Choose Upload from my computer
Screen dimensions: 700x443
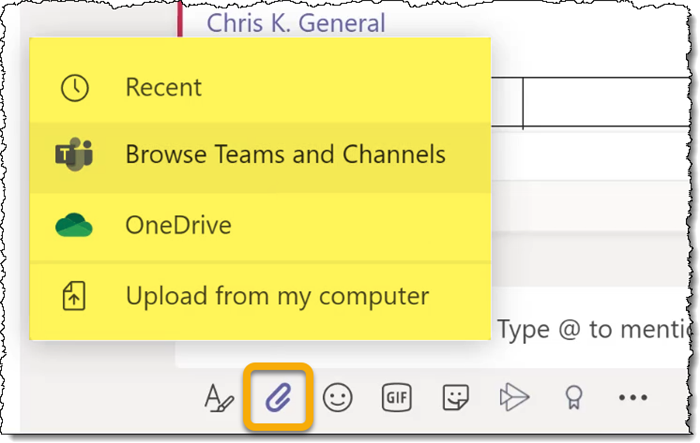(x=277, y=296)
